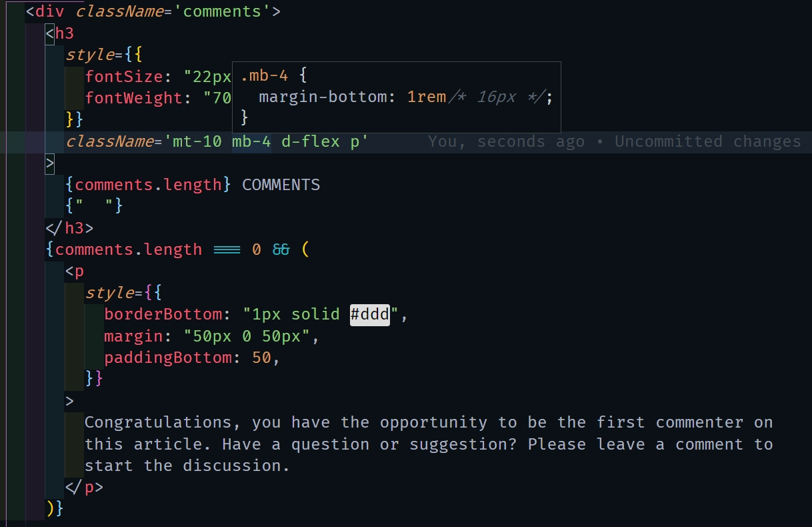The width and height of the screenshot is (812, 527).
Task: Click margin-bottom inside the hover popup
Action: pyautogui.click(x=323, y=97)
